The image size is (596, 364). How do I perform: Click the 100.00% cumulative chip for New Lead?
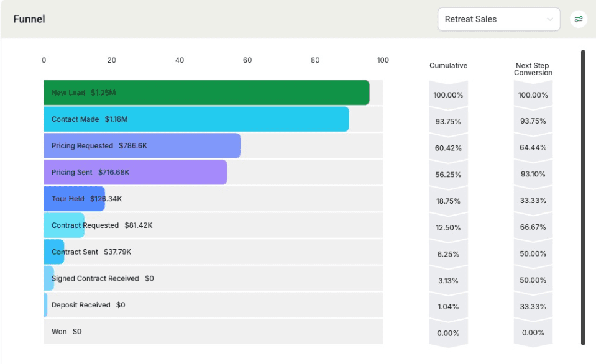tap(448, 94)
